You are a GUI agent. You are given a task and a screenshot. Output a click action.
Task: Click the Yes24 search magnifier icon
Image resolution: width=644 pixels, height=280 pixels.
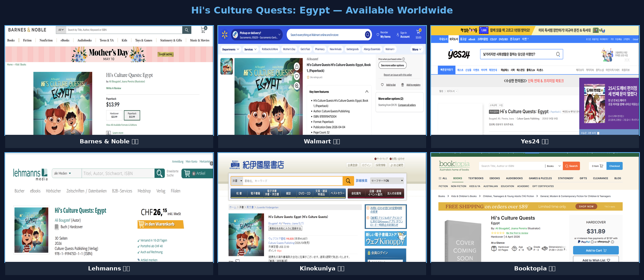click(x=558, y=54)
